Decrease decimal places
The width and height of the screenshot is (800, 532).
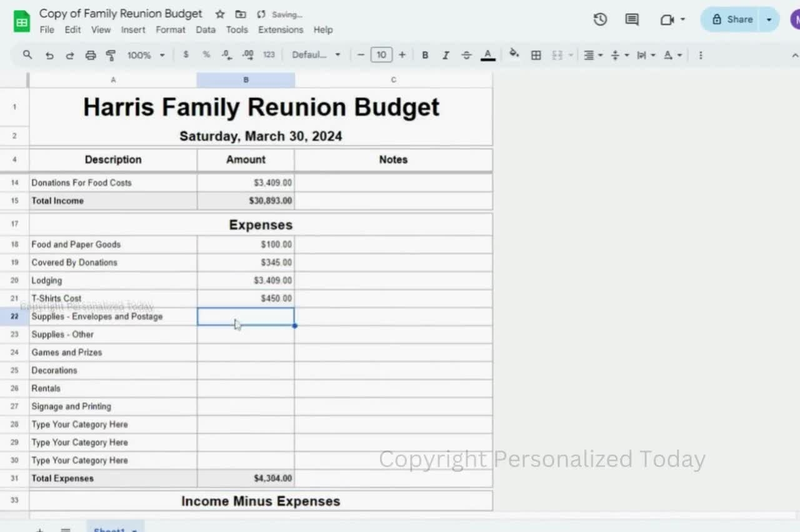pos(226,55)
